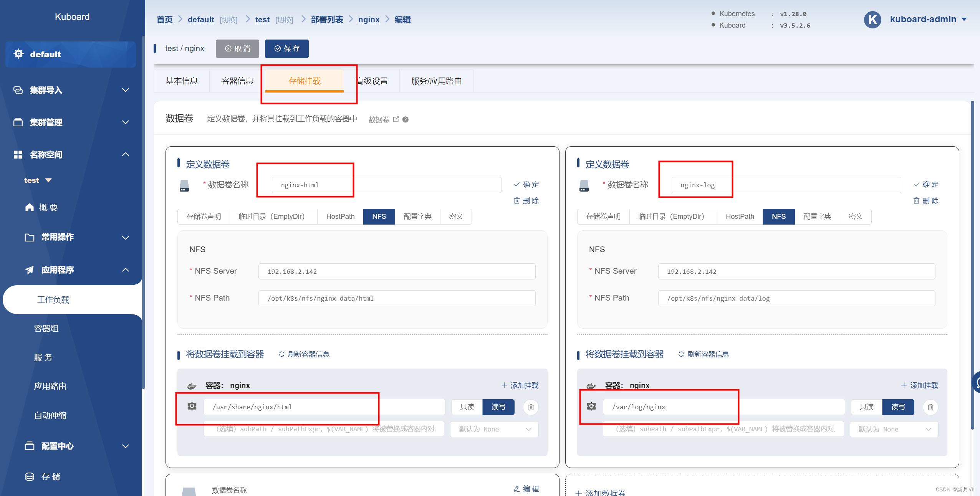Click the 保存 save button
The image size is (980, 496).
[x=287, y=49]
